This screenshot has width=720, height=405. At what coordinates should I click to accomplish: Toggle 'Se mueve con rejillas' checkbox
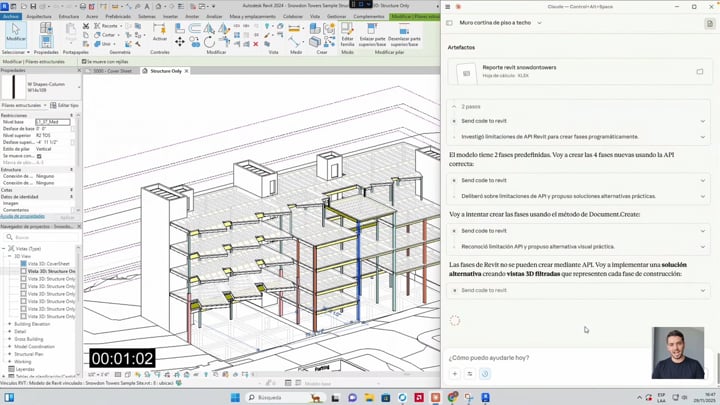(x=84, y=61)
